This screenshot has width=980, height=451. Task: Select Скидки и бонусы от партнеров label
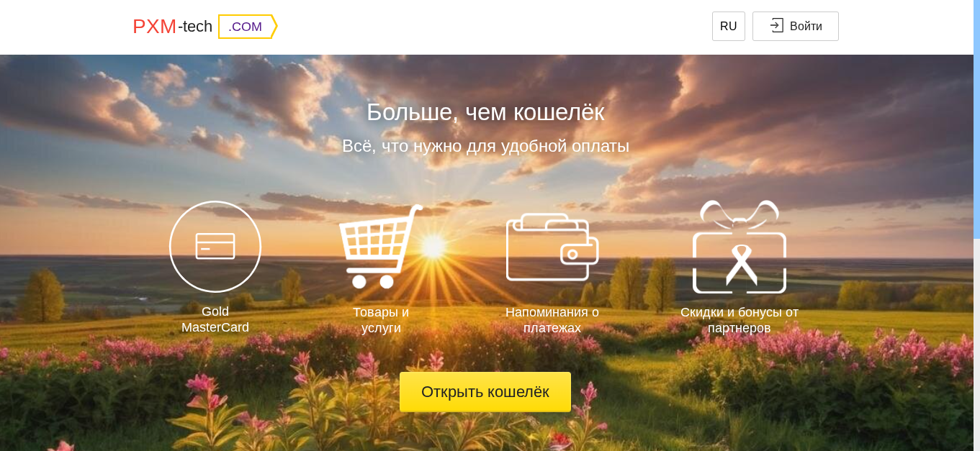(740, 320)
